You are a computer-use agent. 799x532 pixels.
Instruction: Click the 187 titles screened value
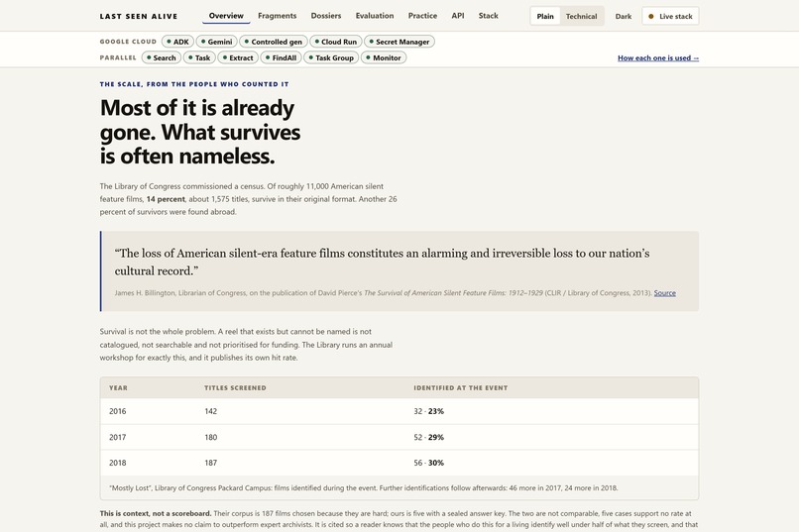point(210,463)
